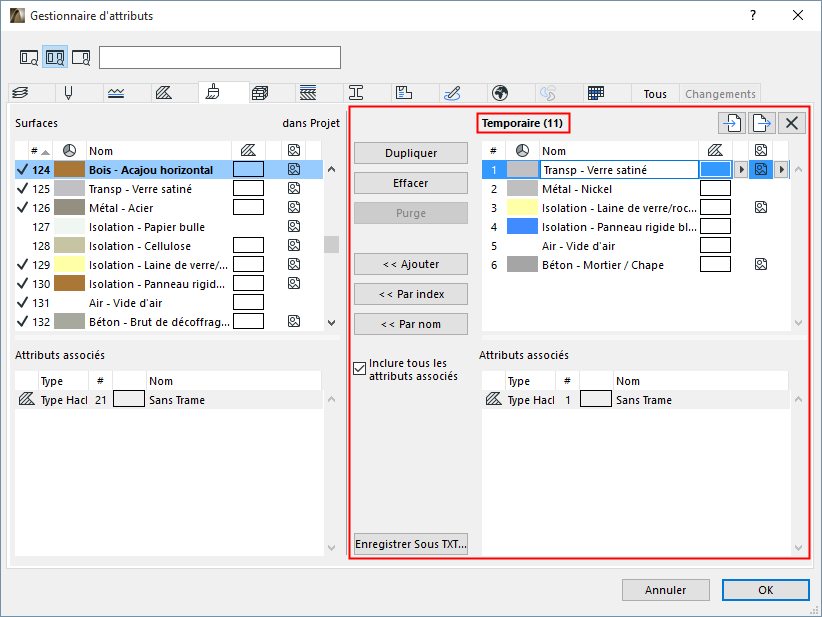Screen dimensions: 822x617
Task: Click hatch column header icon in Temporaire list
Action: tap(715, 150)
